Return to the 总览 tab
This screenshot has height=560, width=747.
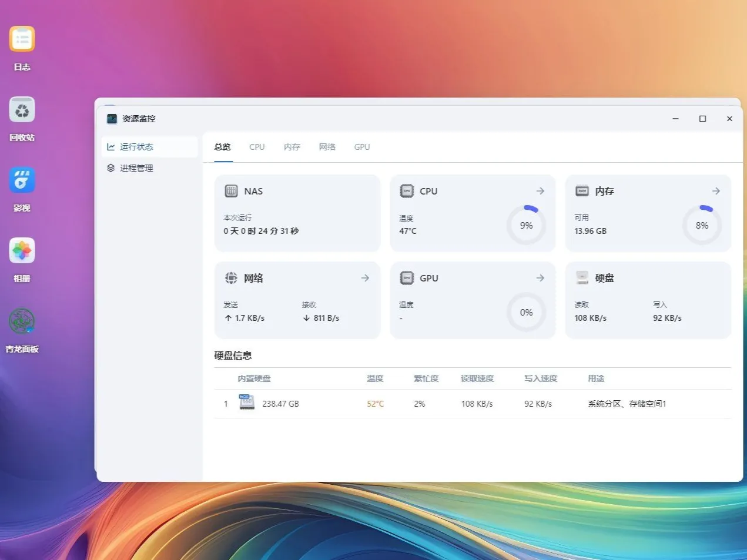point(222,147)
